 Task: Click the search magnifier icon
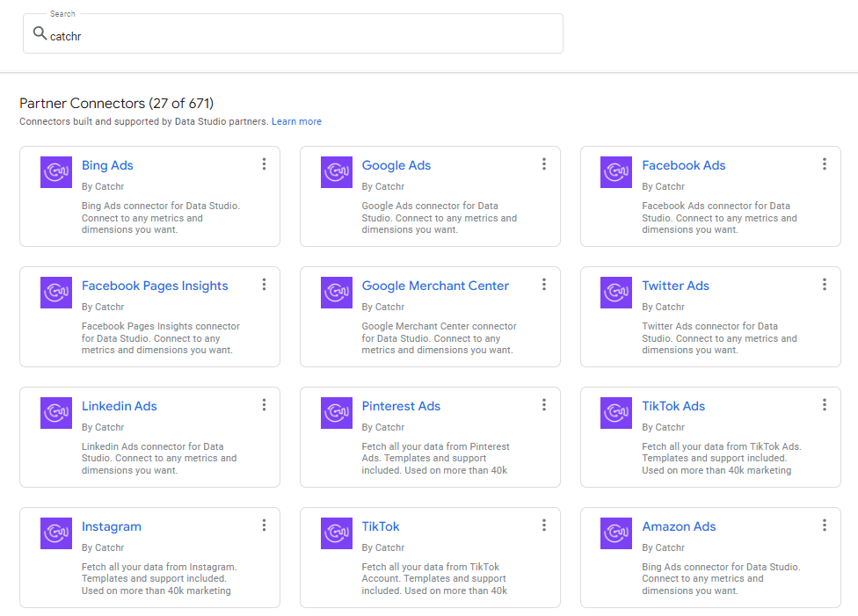(x=40, y=33)
